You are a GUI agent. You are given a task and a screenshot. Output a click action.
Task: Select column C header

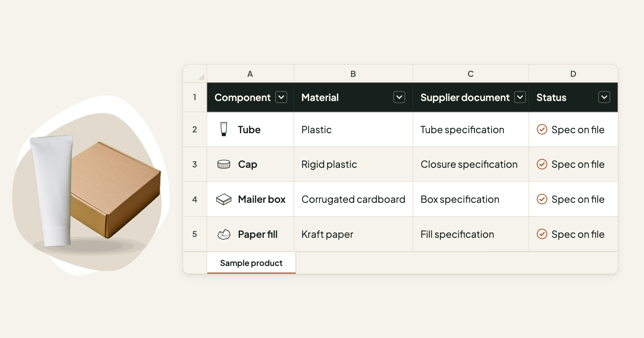471,74
